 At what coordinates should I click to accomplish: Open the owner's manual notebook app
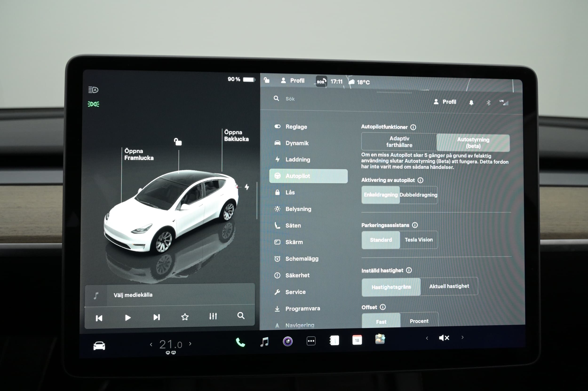point(334,340)
